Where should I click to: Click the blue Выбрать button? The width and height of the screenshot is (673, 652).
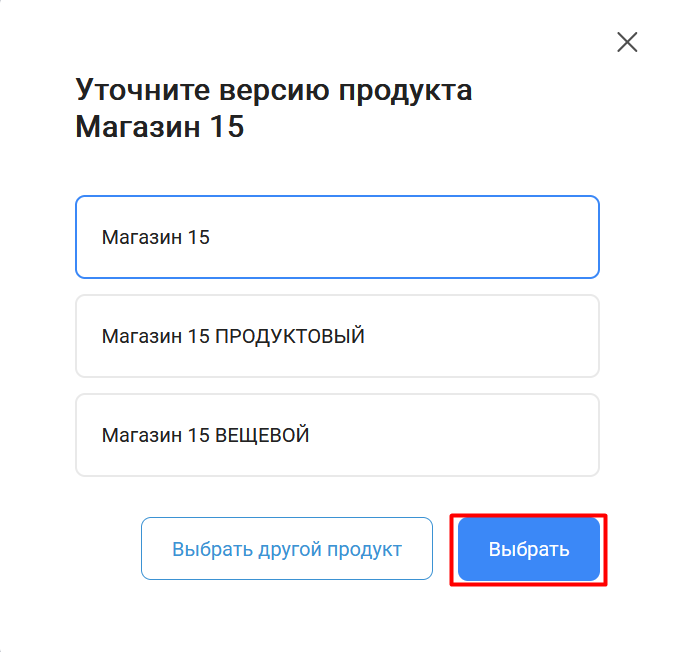click(x=529, y=549)
